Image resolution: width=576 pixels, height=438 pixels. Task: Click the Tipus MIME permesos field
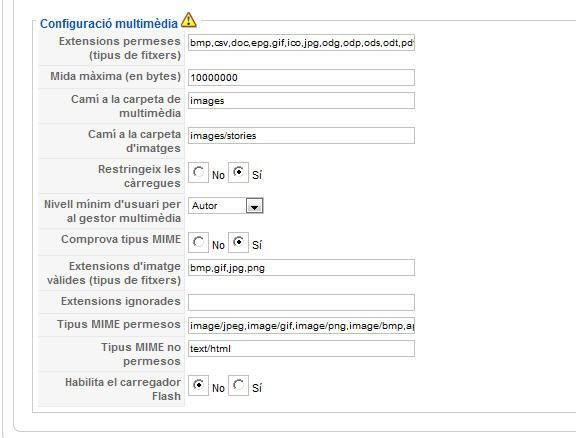click(301, 326)
